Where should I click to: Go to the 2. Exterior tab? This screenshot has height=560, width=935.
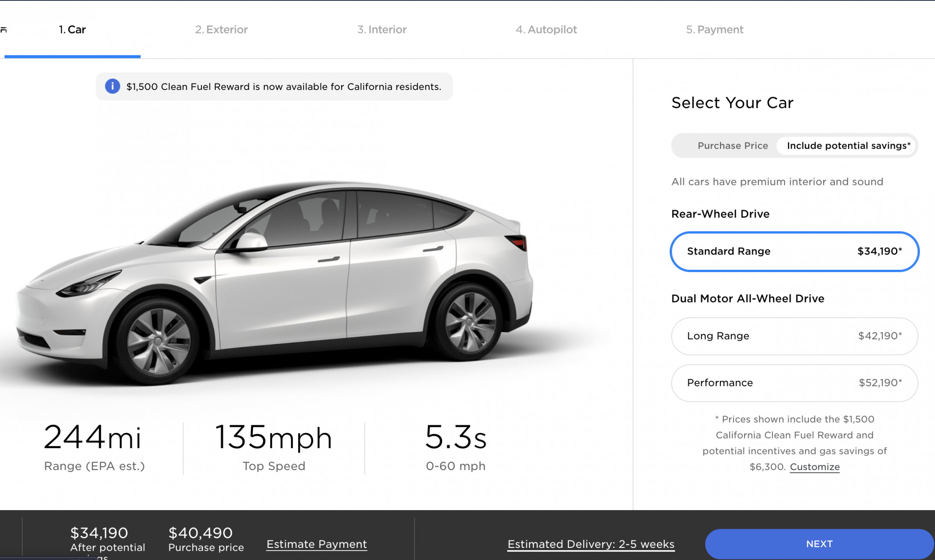pyautogui.click(x=221, y=30)
